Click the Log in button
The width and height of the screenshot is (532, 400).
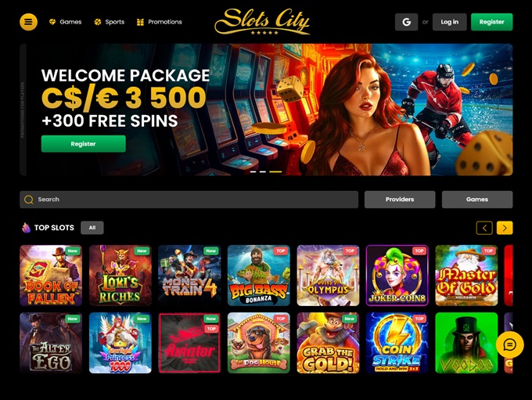450,22
